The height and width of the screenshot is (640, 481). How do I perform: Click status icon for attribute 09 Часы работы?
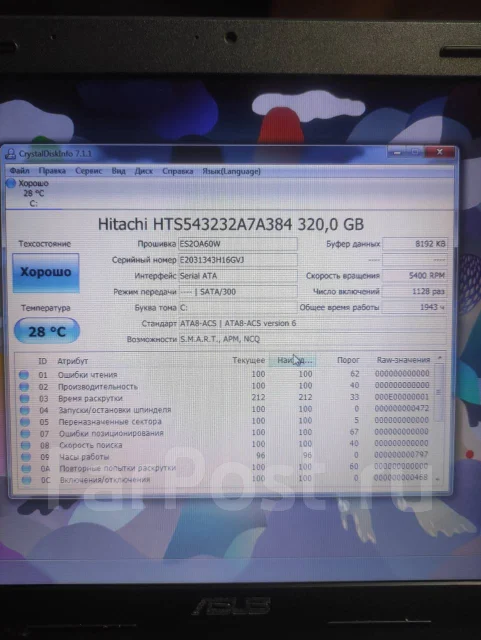[26, 457]
